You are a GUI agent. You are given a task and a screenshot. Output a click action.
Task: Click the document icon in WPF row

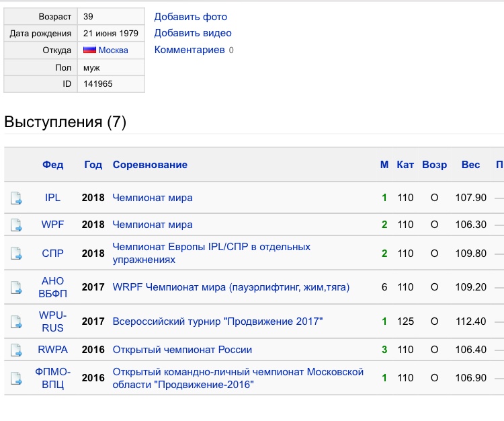point(16,225)
